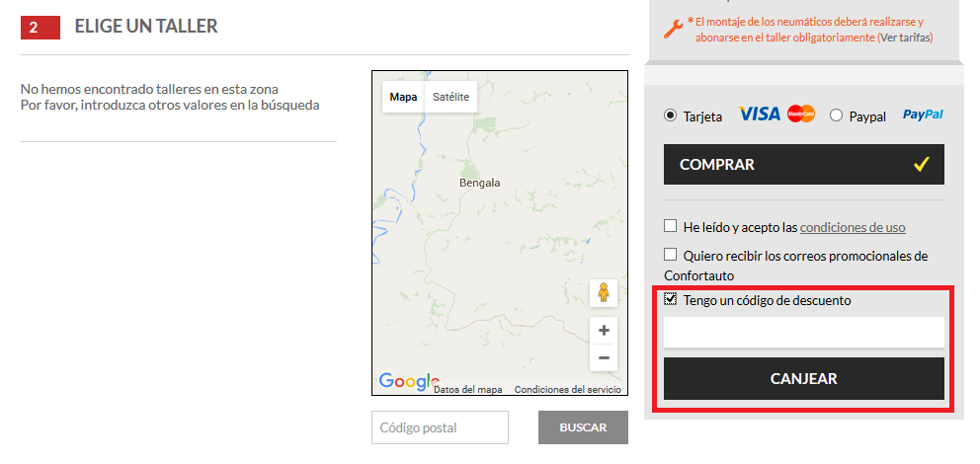This screenshot has width=980, height=464.
Task: Focus the Código postal input field
Action: click(440, 427)
